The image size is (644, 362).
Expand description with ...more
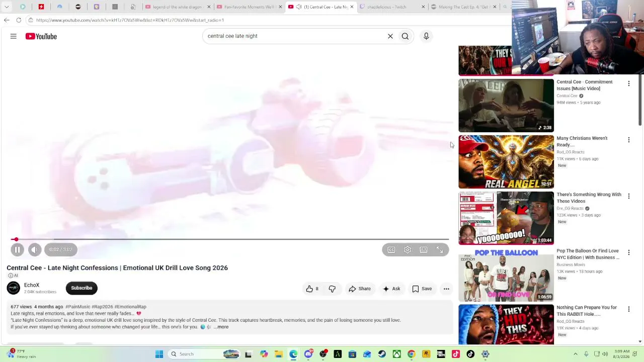click(221, 327)
